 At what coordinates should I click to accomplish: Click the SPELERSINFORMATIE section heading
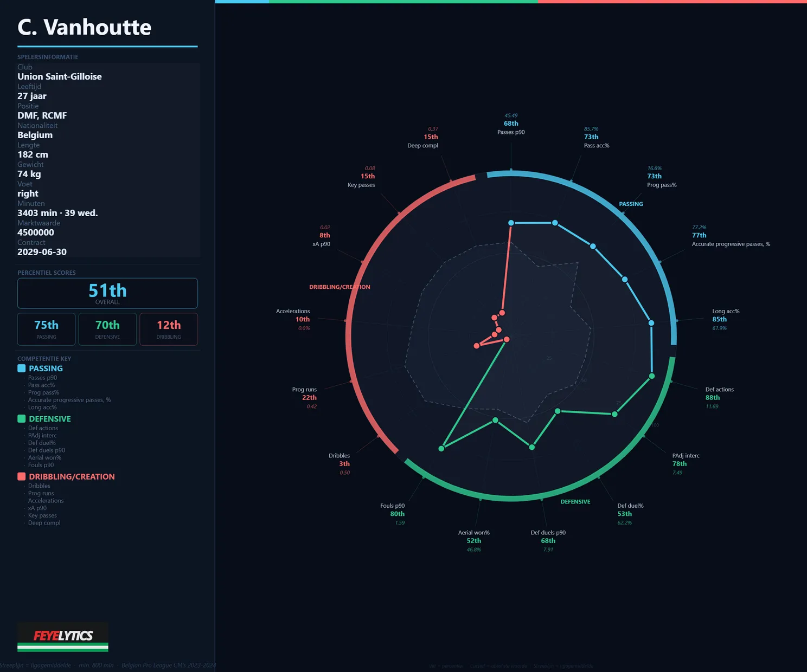pos(48,57)
